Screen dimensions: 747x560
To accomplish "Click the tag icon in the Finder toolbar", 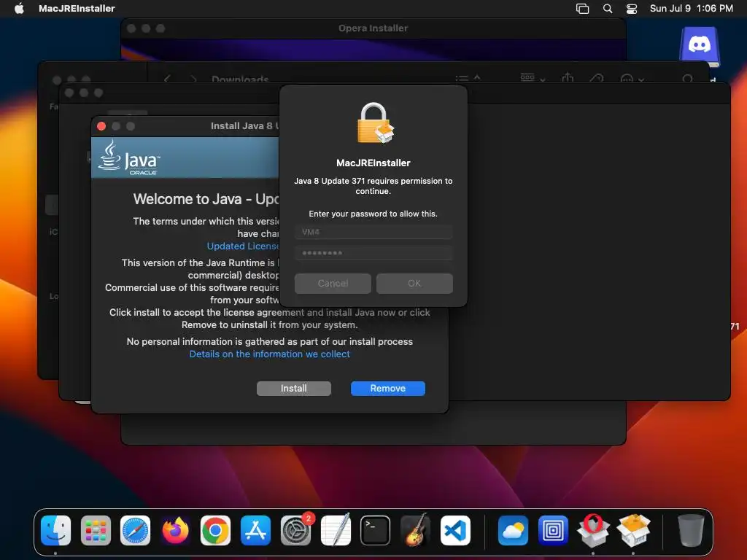I will [597, 79].
